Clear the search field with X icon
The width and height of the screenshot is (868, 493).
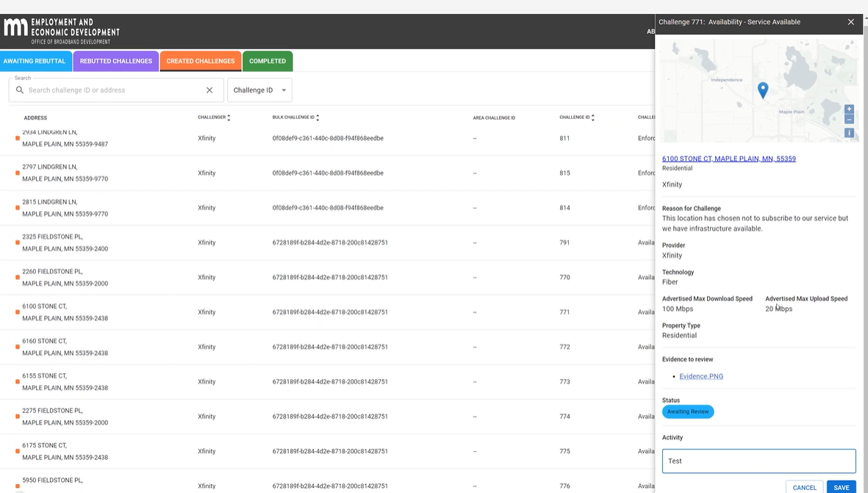pyautogui.click(x=209, y=90)
